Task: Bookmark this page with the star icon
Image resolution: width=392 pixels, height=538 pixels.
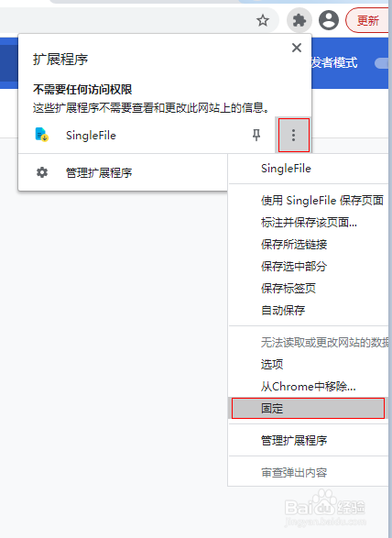Action: pyautogui.click(x=263, y=20)
